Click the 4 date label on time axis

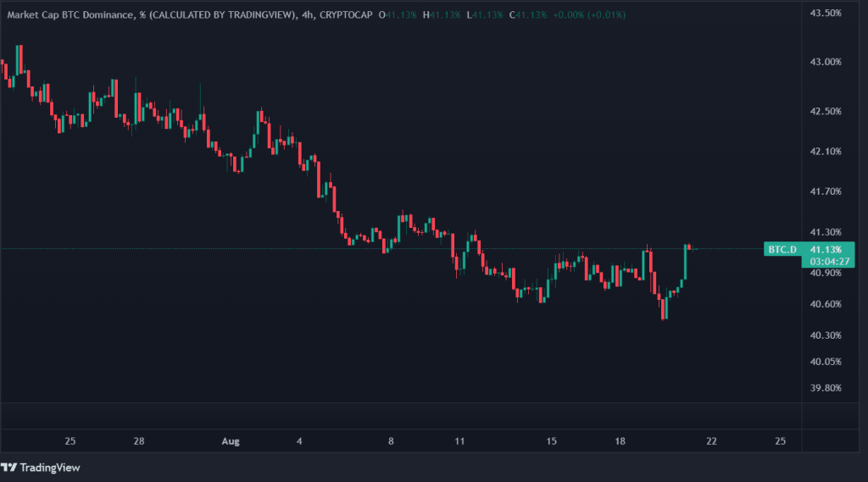pyautogui.click(x=299, y=441)
